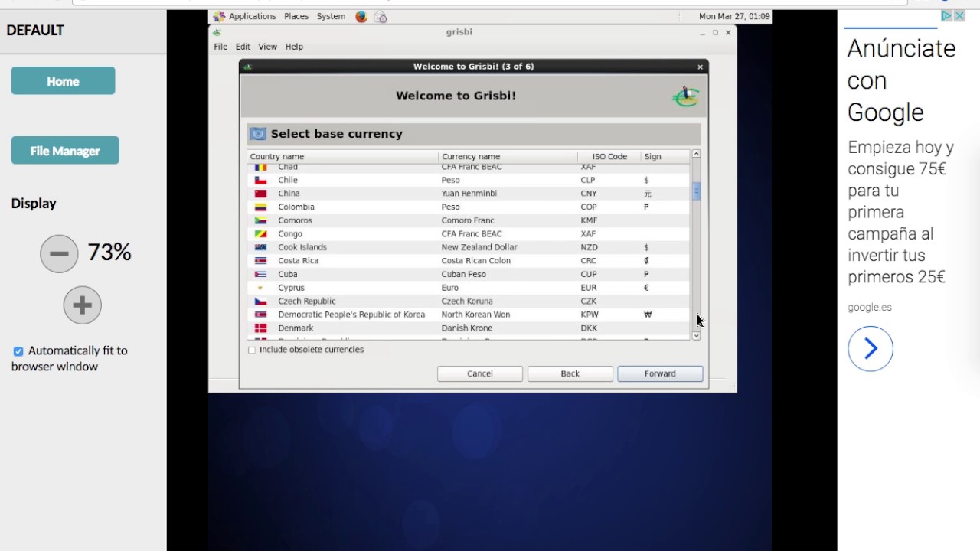
Task: Click the Home button
Action: [63, 81]
